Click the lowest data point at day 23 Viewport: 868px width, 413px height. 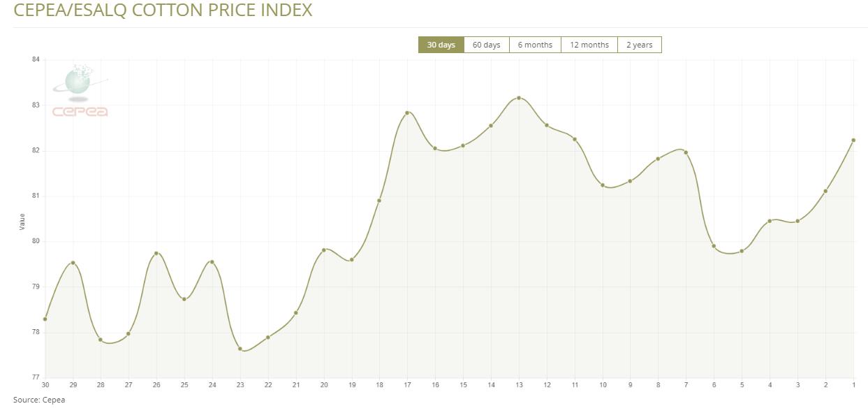(x=240, y=349)
